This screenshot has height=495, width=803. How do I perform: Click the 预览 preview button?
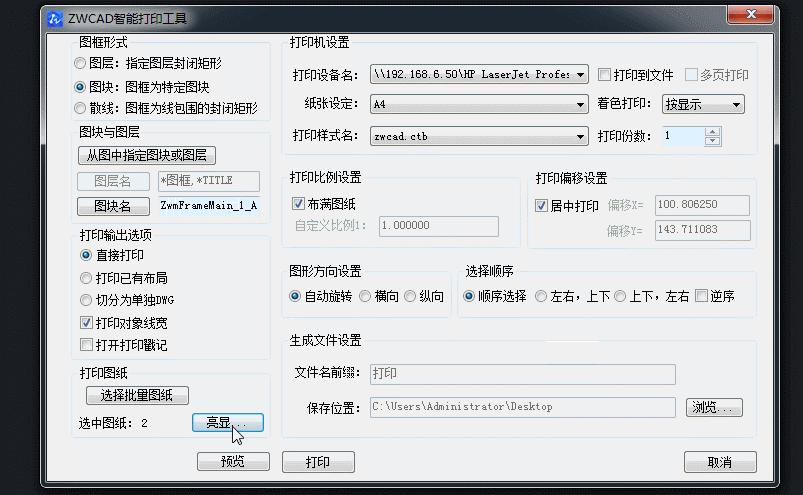coord(233,462)
